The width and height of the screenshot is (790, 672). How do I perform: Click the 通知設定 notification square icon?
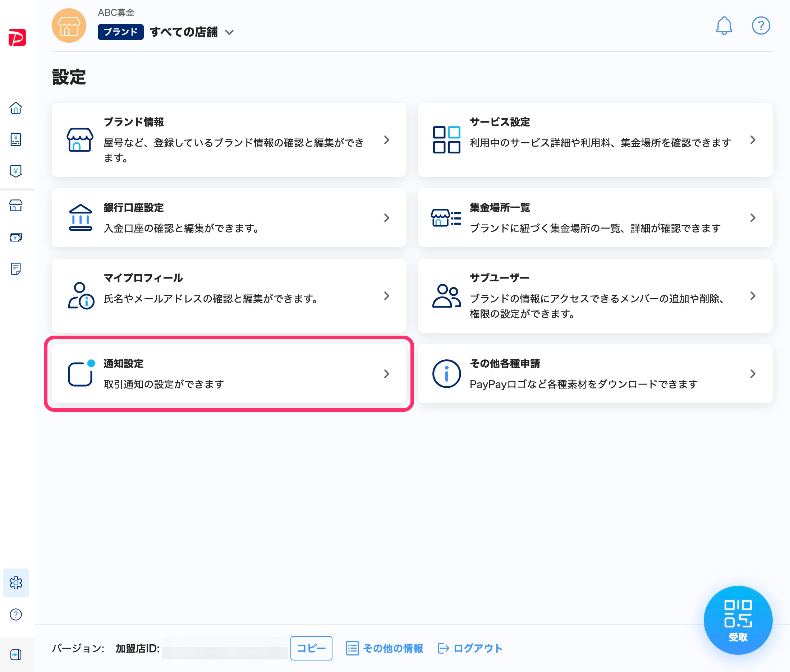(x=81, y=373)
